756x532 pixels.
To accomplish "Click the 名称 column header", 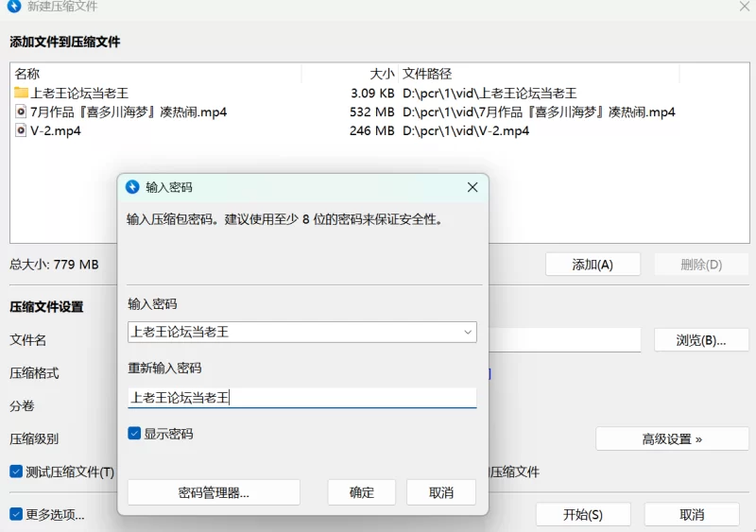I will [27, 74].
